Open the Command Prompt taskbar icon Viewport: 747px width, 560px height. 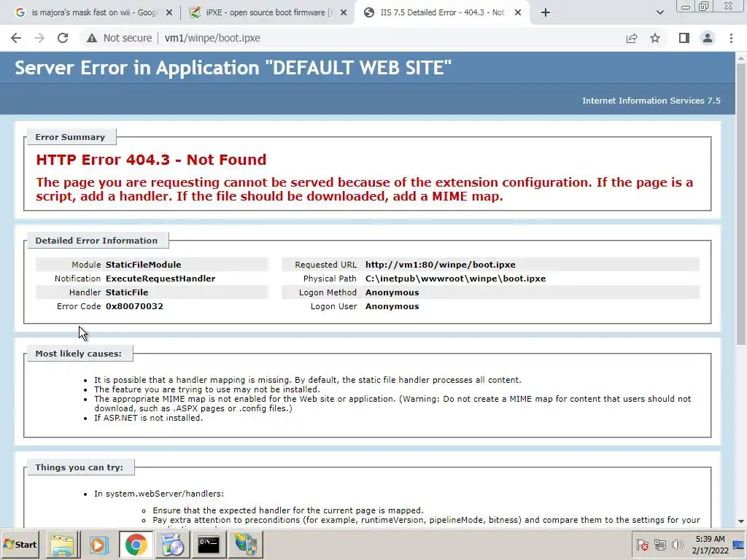point(209,544)
